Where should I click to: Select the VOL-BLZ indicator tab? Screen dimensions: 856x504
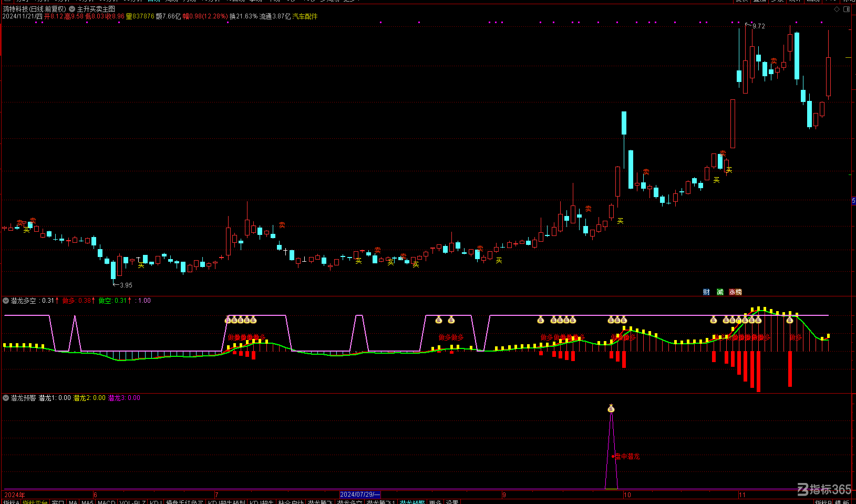click(x=132, y=502)
